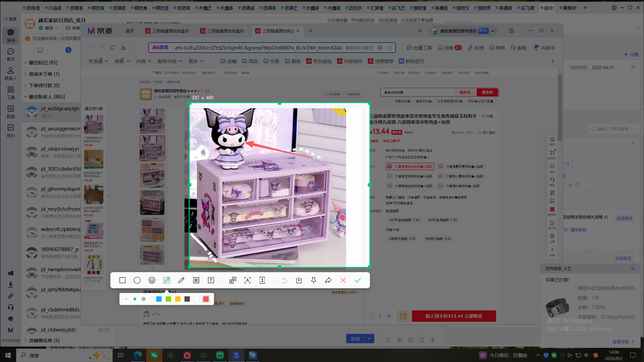Select contact jd_wzblgcaxylgh
Image resolution: width=644 pixels, height=362 pixels.
pyautogui.click(x=51, y=112)
